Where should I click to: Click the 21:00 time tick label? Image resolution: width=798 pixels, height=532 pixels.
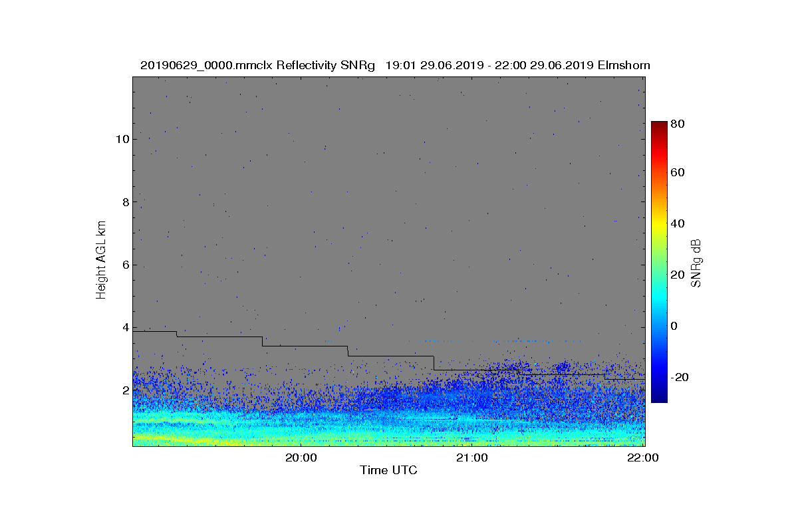click(x=473, y=458)
